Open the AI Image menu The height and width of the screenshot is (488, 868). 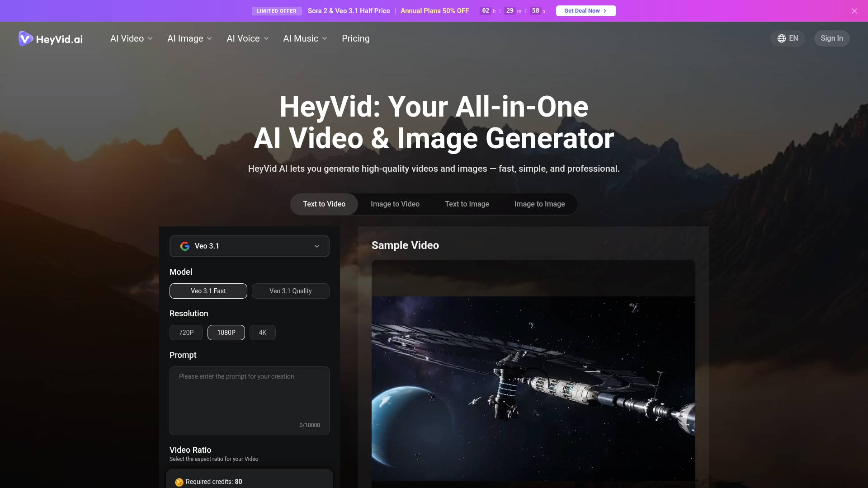point(189,38)
